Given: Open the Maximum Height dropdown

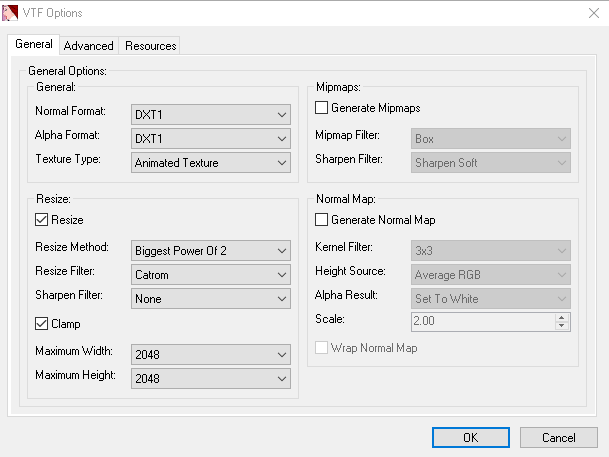Looking at the screenshot, I should pos(211,378).
